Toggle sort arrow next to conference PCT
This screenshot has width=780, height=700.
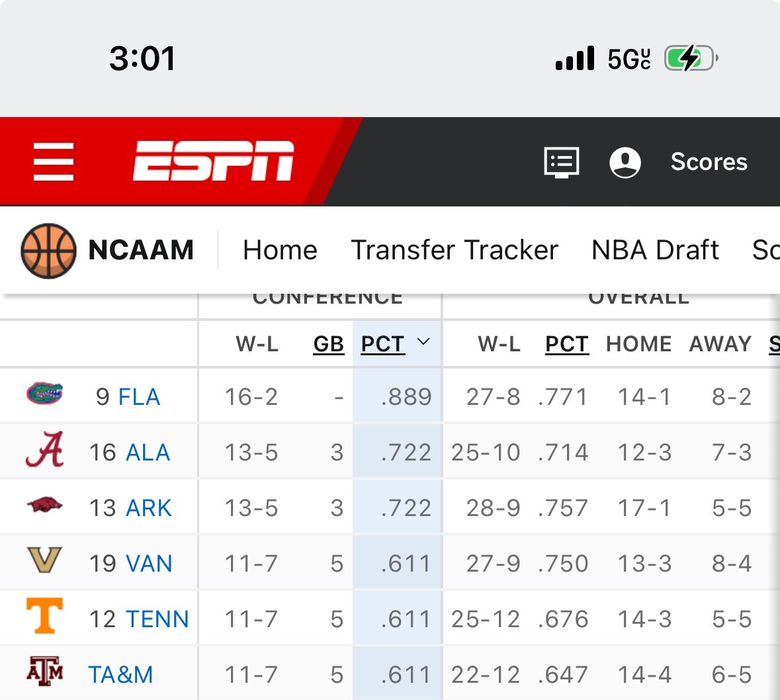coord(423,342)
